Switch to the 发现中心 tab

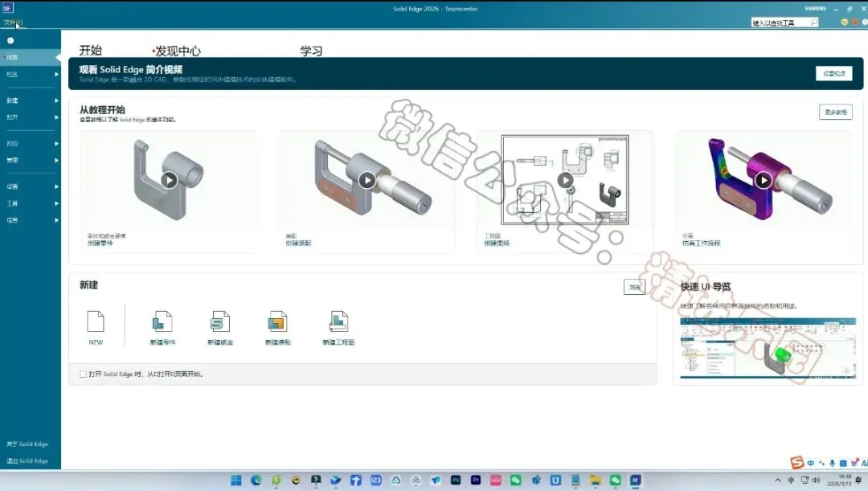pyautogui.click(x=177, y=51)
